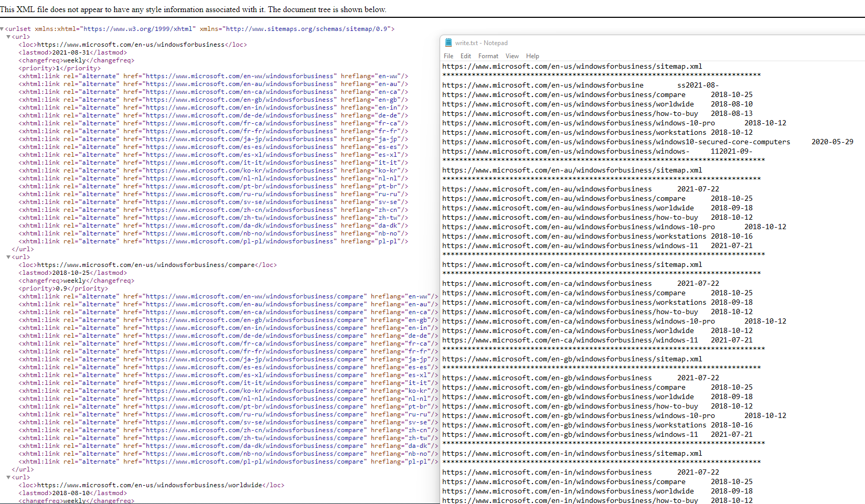This screenshot has height=504, width=865.
Task: Click the en-us windows10-secured-core-computers line in Notepad
Action: coord(648,142)
